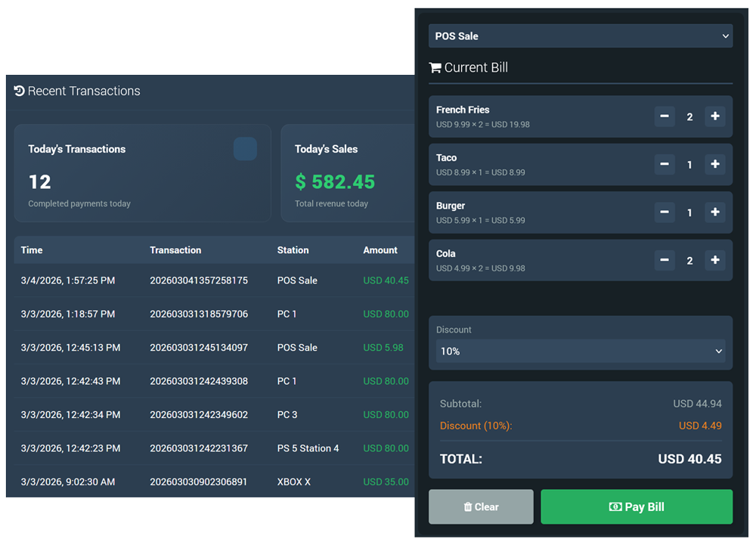Click the Recent Transactions history icon

[x=19, y=91]
